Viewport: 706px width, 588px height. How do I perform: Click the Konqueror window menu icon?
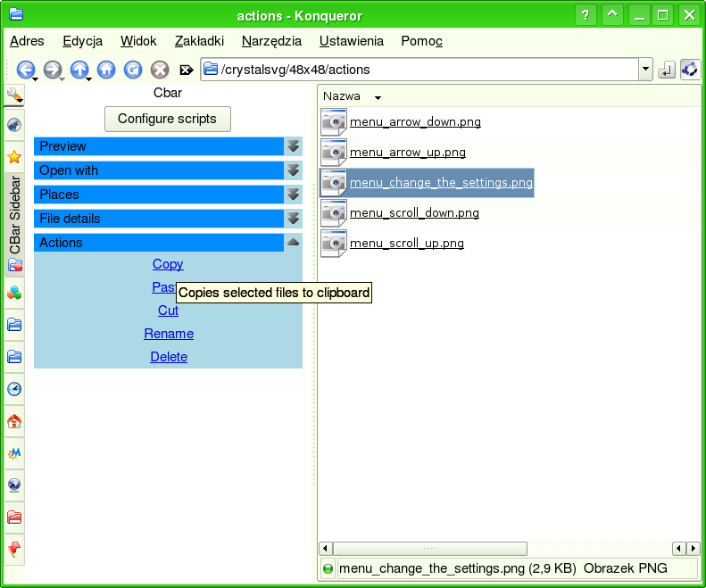coord(16,14)
